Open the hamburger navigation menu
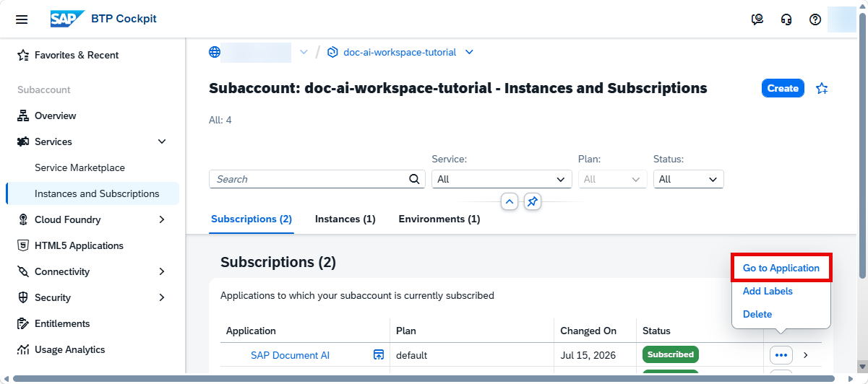 click(22, 19)
